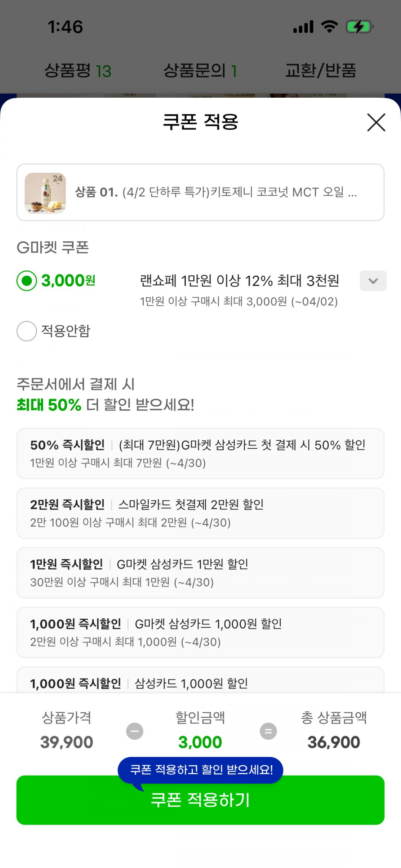Screen dimensions: 401x868
Task: Tap the MCT 오일 product thumbnail
Action: [x=45, y=193]
